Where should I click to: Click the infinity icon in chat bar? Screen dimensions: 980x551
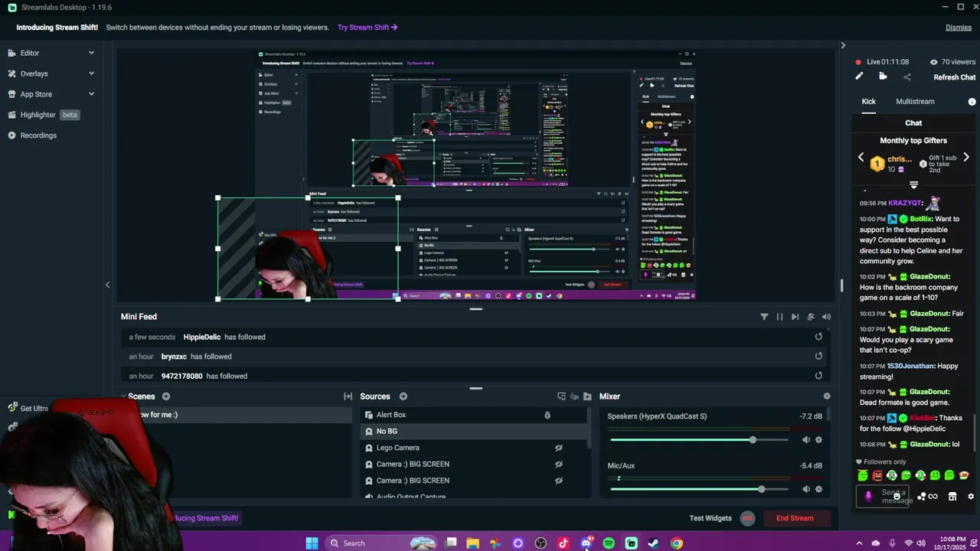tap(933, 497)
